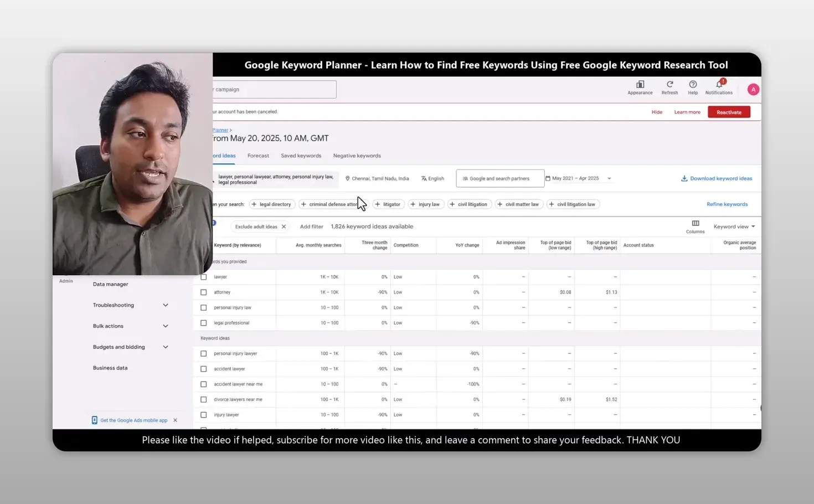The height and width of the screenshot is (504, 814).
Task: Open the Get the Google Ads mobile app link
Action: pyautogui.click(x=133, y=420)
